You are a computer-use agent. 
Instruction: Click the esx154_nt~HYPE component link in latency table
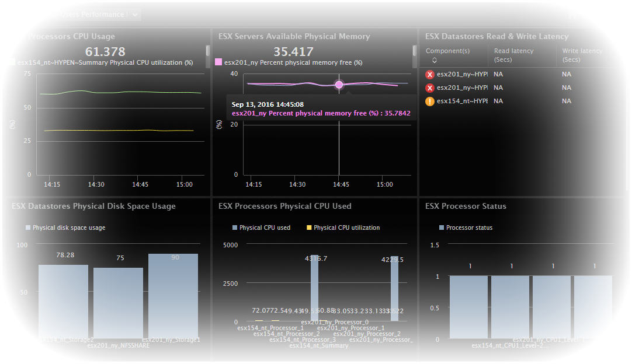click(461, 100)
